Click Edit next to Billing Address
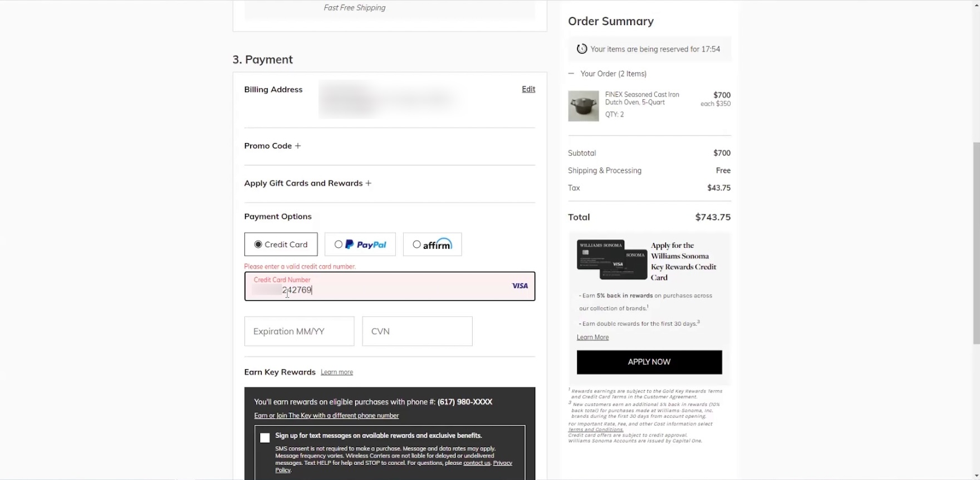Image resolution: width=980 pixels, height=480 pixels. tap(528, 89)
